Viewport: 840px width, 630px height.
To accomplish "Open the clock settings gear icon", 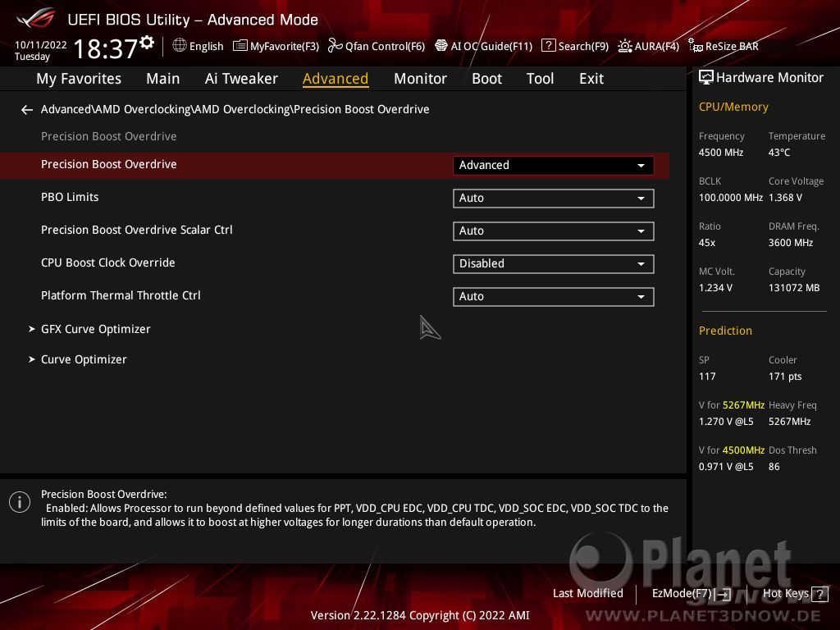I will (x=146, y=43).
